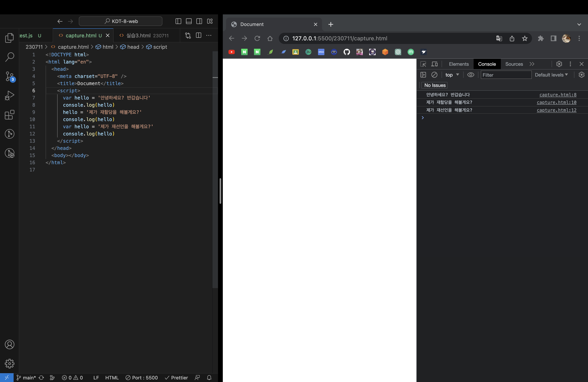Select the Console DevTools tab
588x382 pixels.
click(x=487, y=64)
